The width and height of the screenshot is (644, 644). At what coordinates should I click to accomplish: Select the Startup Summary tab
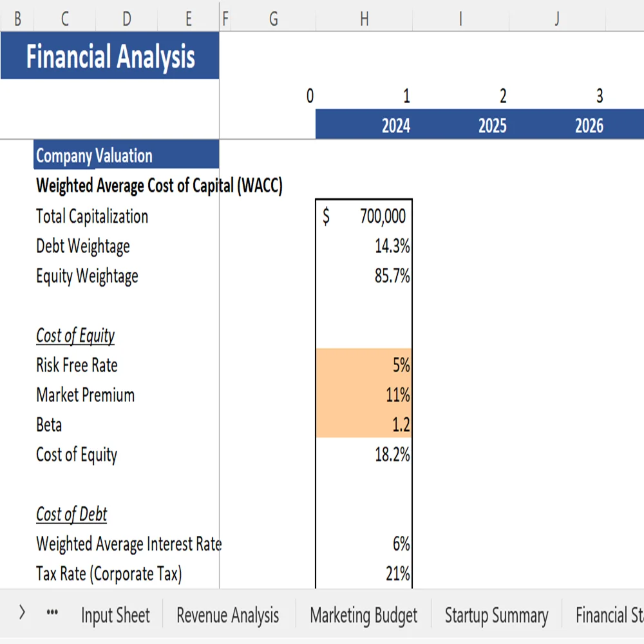point(496,615)
